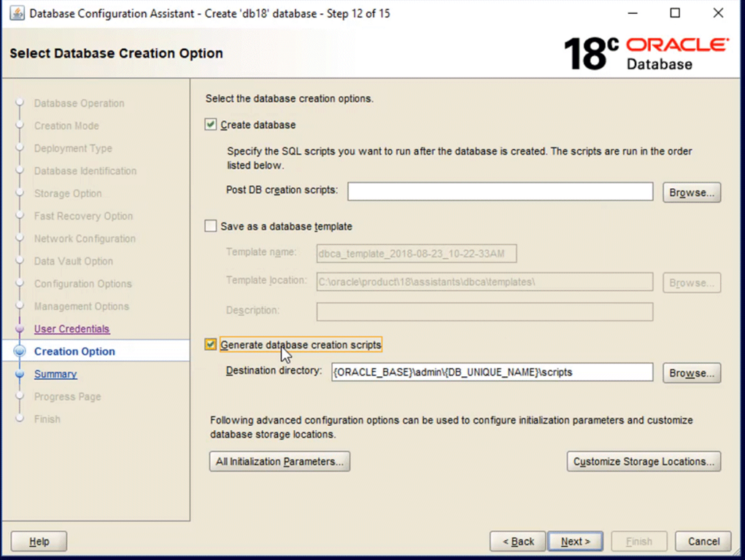Click the Destination directory text field

coord(492,372)
